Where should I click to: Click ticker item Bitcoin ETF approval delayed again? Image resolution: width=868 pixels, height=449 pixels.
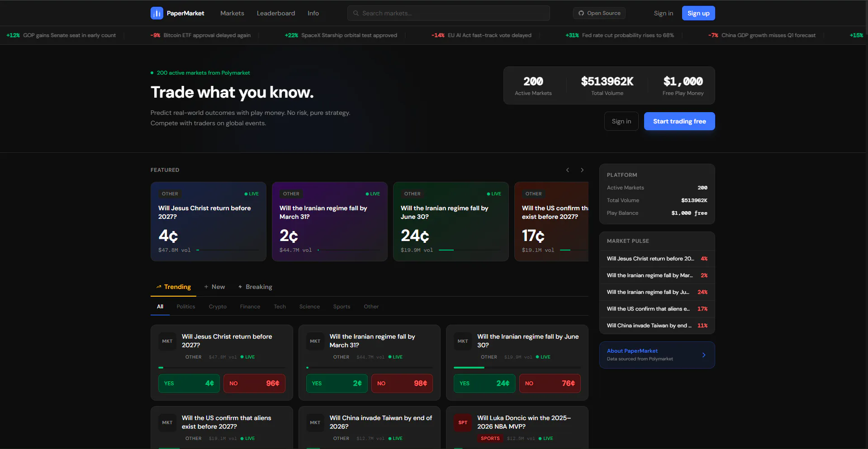(201, 35)
